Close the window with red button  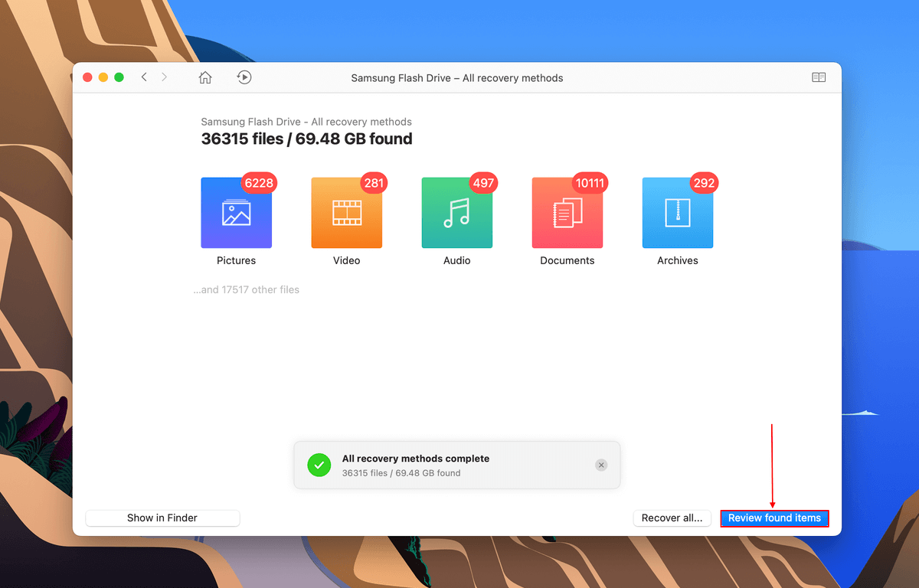tap(87, 77)
